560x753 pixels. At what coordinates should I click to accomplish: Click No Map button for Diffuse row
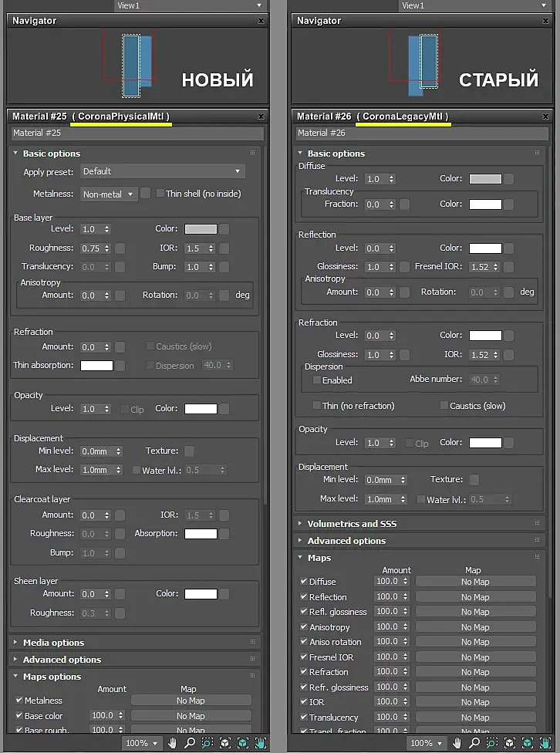point(475,582)
